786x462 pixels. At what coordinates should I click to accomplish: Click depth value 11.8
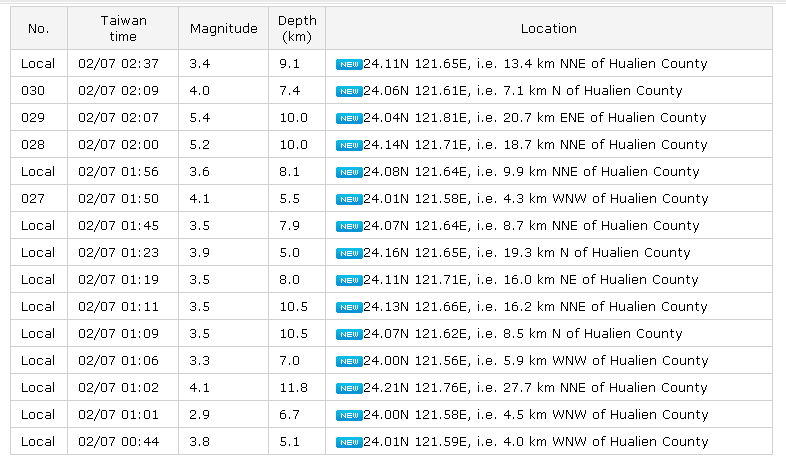[293, 388]
